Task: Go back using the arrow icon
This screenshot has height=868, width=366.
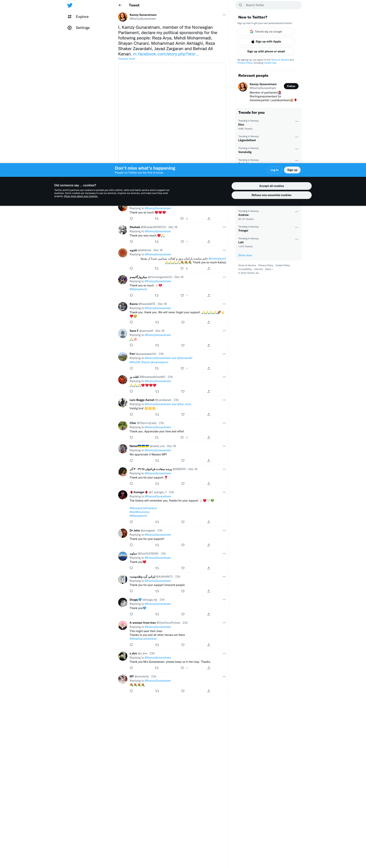Action: [120, 5]
